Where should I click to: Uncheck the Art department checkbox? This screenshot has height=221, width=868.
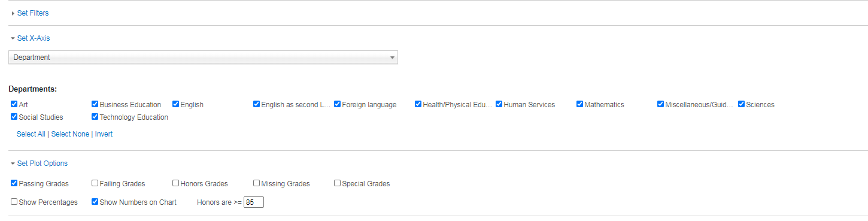coord(14,104)
